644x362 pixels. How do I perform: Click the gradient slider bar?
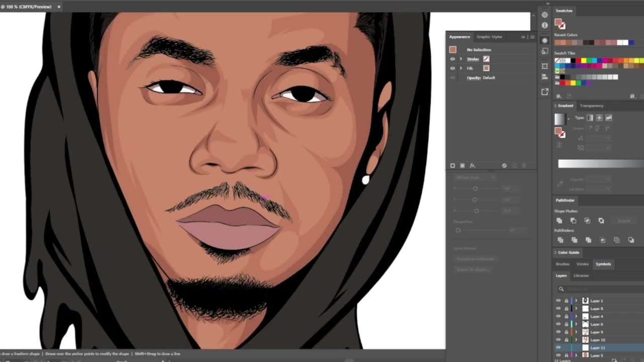[601, 164]
